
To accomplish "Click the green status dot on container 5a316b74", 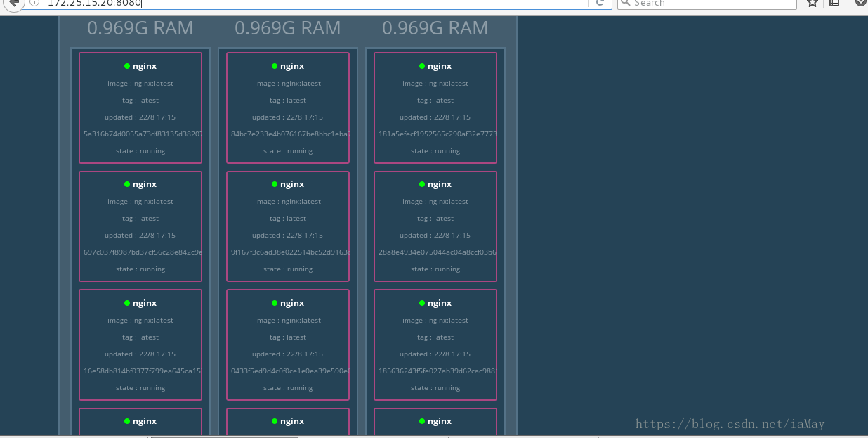I will click(127, 66).
